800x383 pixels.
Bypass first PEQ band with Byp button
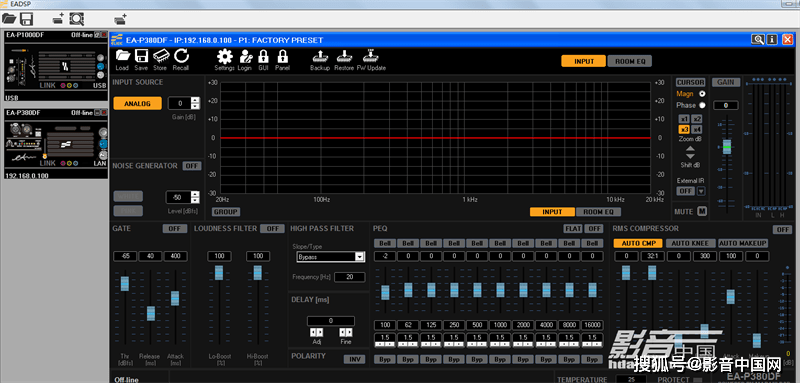(385, 359)
